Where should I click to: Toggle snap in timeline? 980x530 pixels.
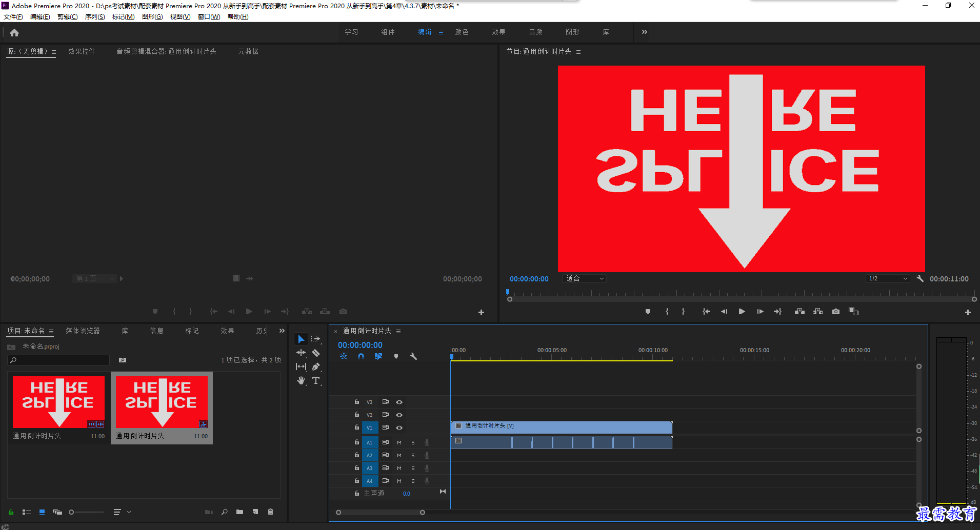[361, 356]
